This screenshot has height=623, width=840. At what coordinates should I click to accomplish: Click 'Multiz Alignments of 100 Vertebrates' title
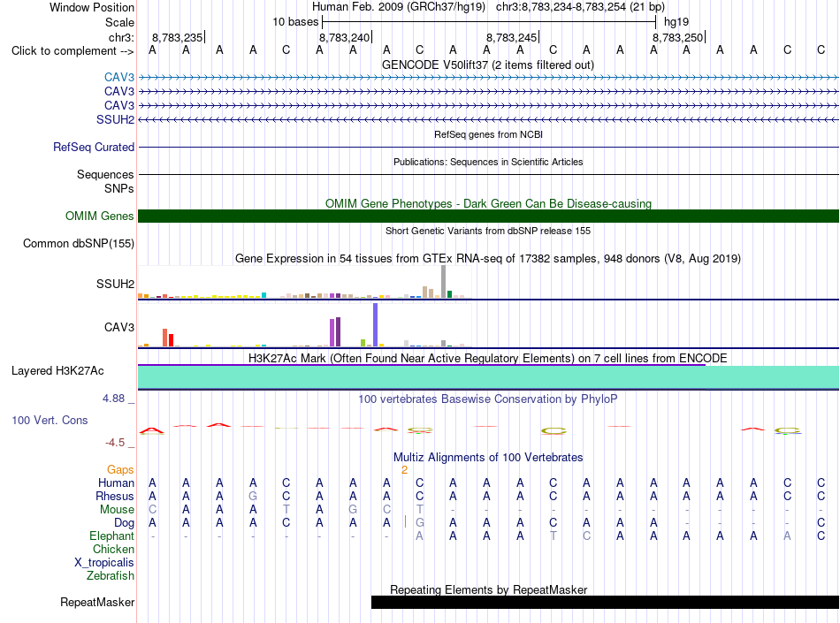[488, 457]
